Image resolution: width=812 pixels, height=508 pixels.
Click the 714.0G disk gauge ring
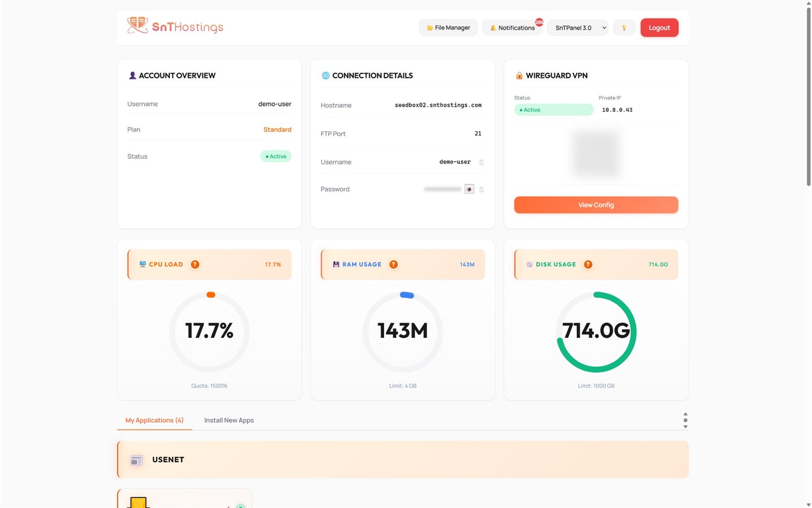[596, 332]
